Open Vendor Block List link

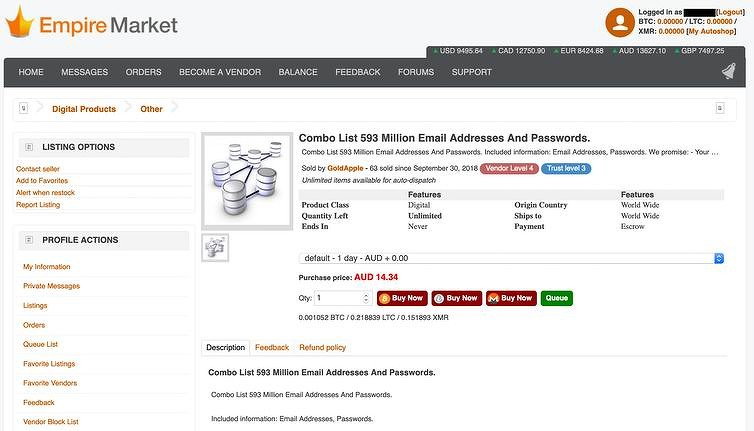point(51,422)
